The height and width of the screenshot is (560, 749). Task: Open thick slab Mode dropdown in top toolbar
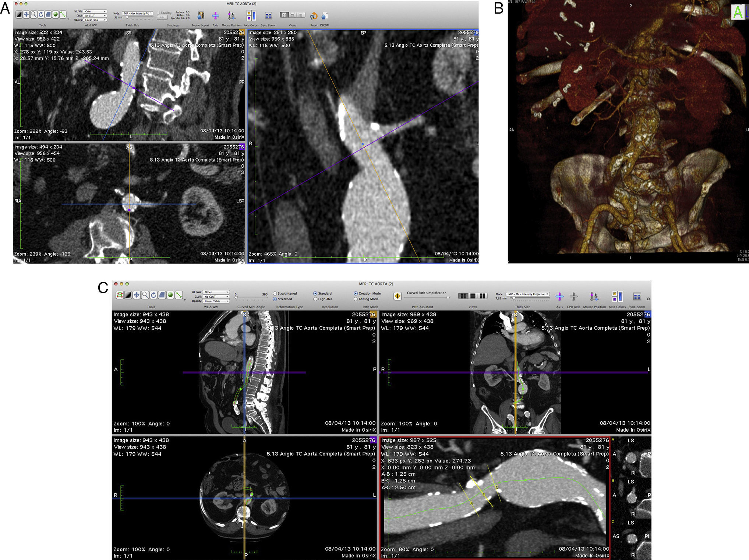137,13
